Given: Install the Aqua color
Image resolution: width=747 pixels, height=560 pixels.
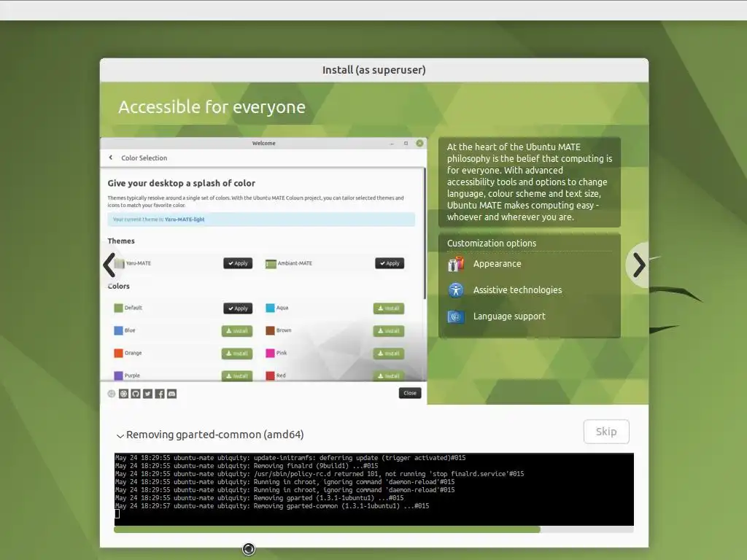Looking at the screenshot, I should 389,308.
